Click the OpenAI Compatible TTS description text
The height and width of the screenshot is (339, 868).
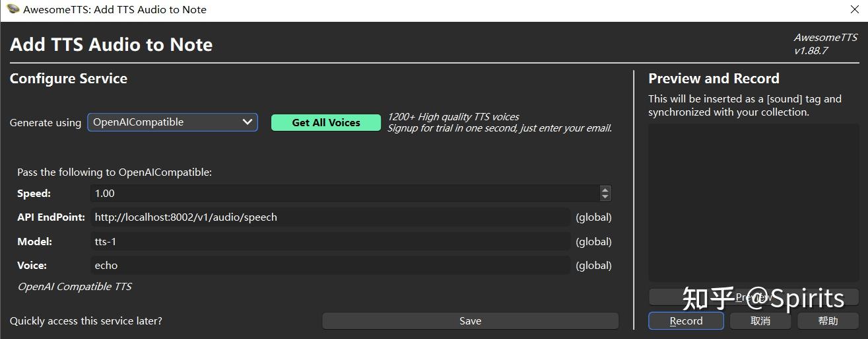point(75,287)
